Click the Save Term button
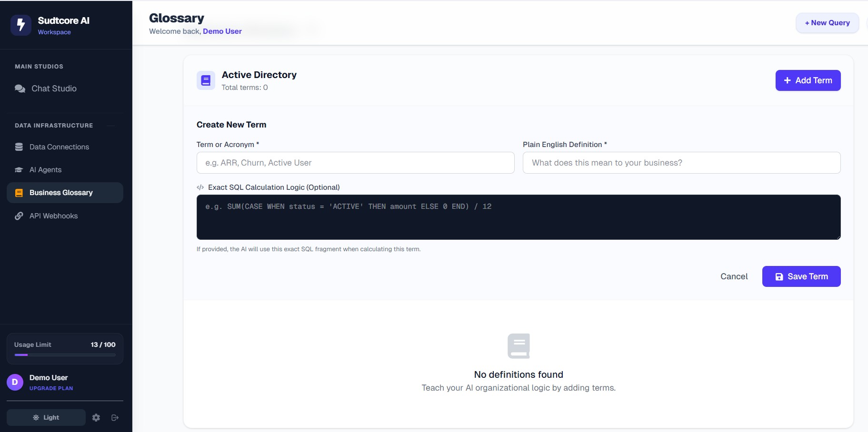 (x=801, y=276)
